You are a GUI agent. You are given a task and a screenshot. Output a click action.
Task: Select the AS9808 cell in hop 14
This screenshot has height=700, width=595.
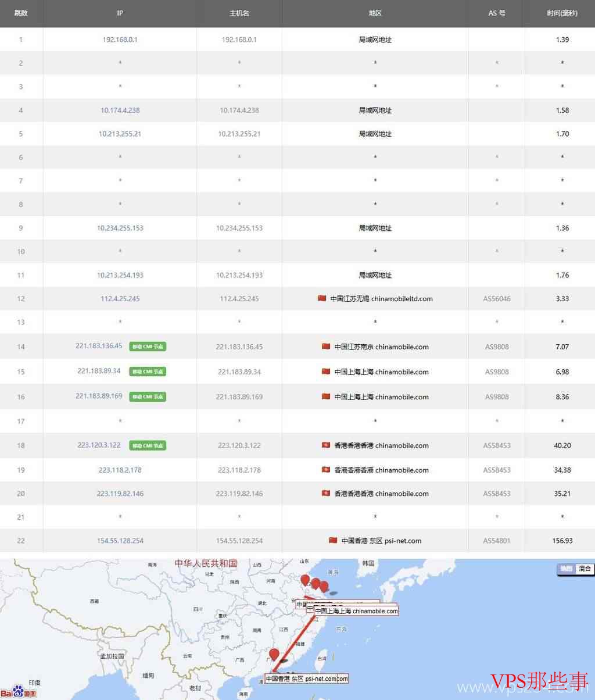pyautogui.click(x=497, y=347)
